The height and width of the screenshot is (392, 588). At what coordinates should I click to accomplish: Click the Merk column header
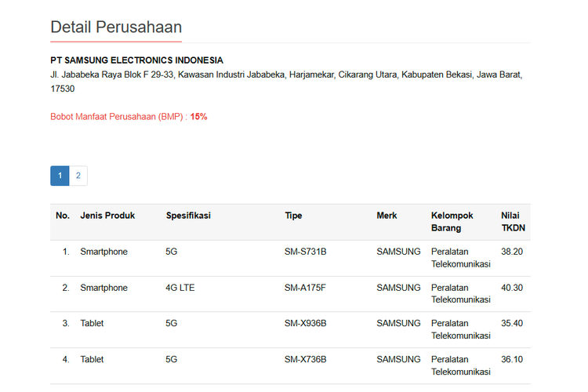(x=387, y=216)
